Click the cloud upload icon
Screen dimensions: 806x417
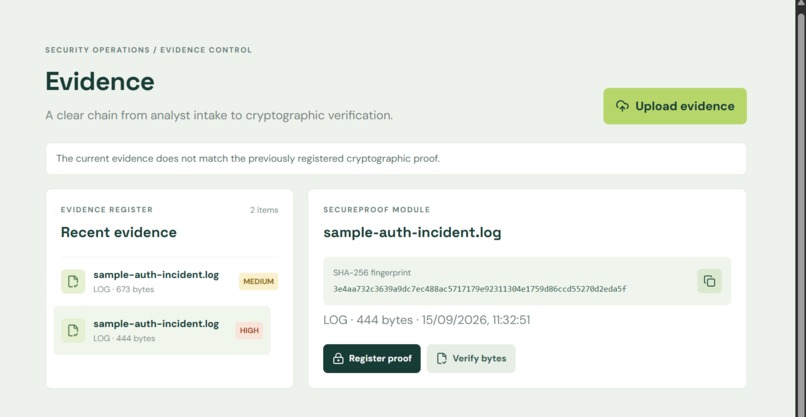click(622, 106)
